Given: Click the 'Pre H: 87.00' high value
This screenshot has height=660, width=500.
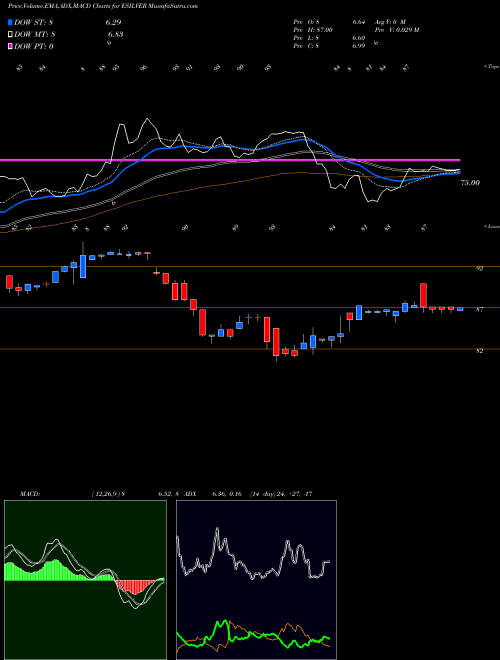Looking at the screenshot, I should point(313,30).
